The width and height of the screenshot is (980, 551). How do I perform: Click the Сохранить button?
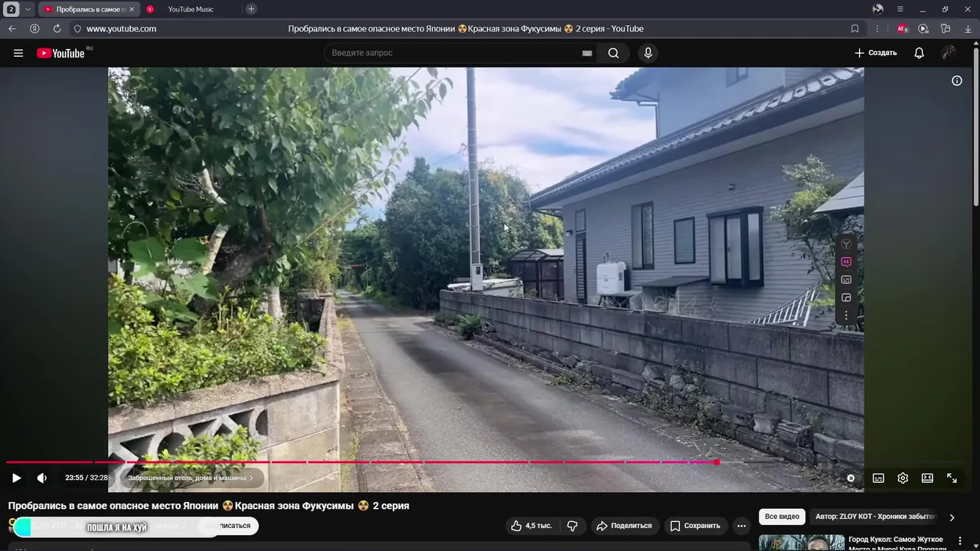pyautogui.click(x=695, y=526)
